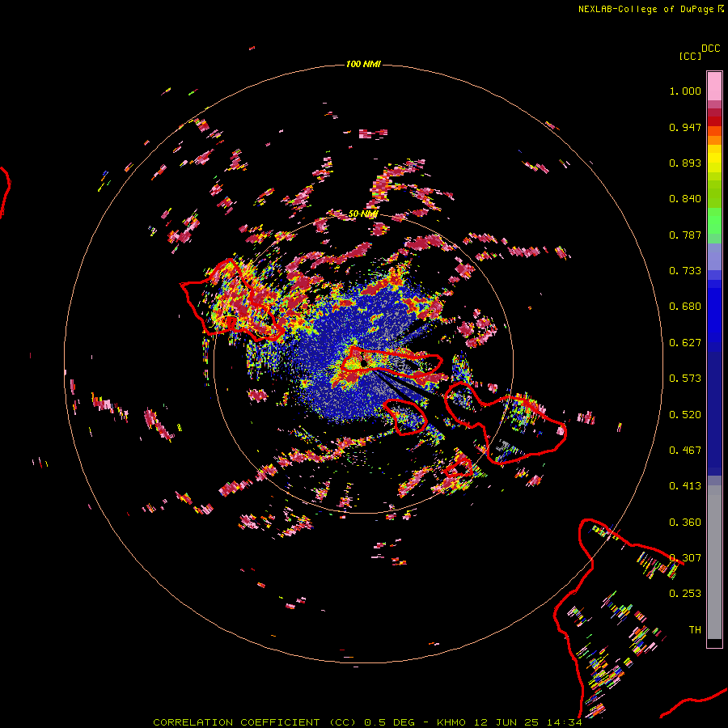Viewport: 728px width, 728px height.
Task: Click the 0.680 legend value
Action: point(685,307)
